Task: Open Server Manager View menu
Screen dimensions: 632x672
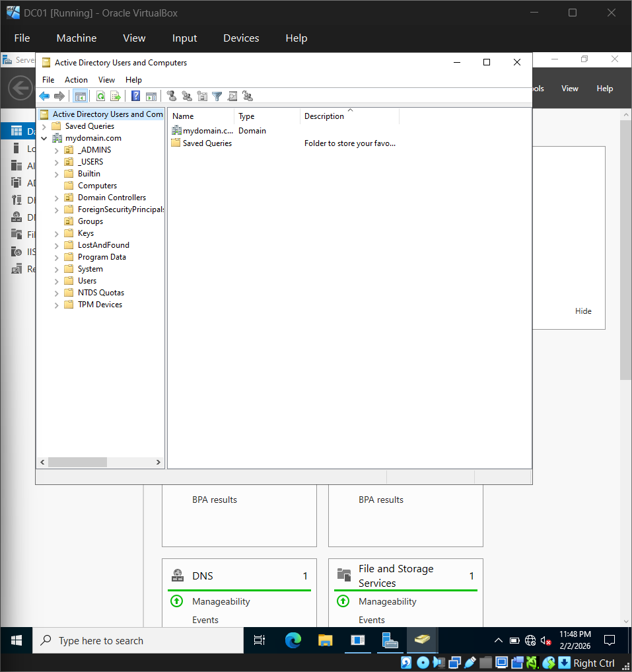Action: click(x=569, y=89)
